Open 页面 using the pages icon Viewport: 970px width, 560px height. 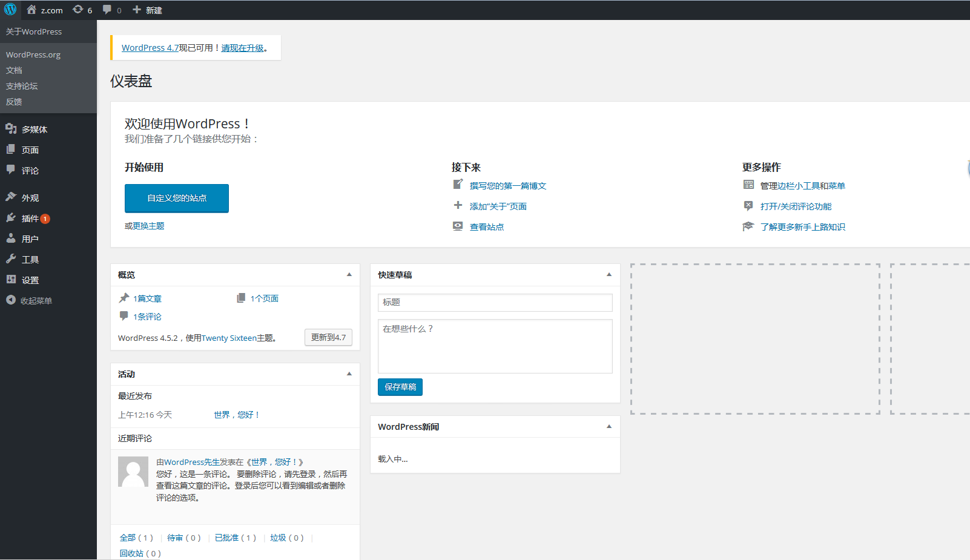[x=12, y=149]
